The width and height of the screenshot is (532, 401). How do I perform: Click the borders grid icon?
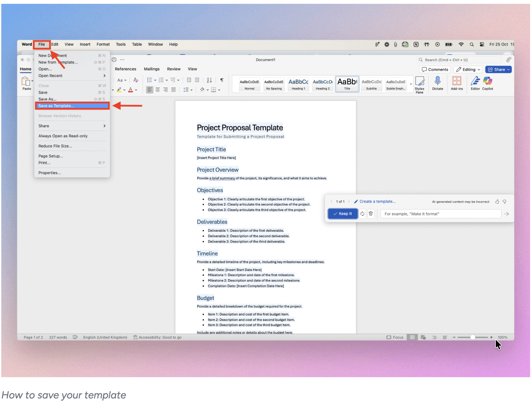tap(214, 90)
